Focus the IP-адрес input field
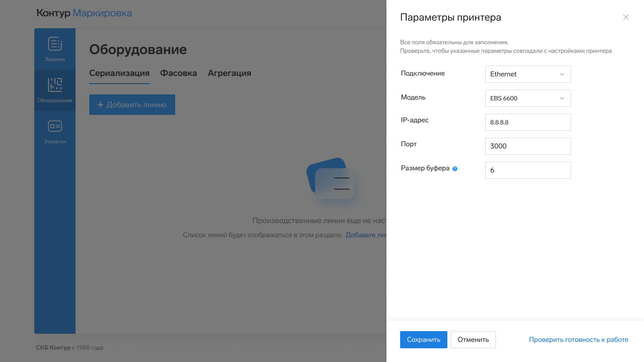Screen dimensions: 644x362 [x=528, y=122]
